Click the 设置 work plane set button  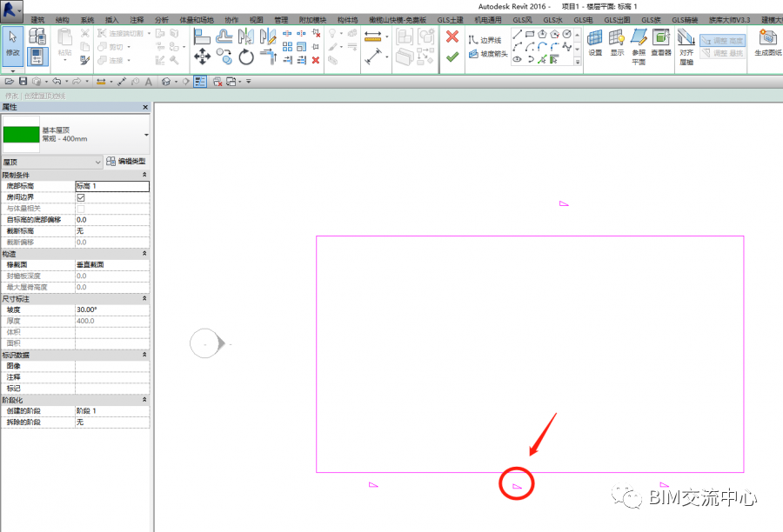pyautogui.click(x=595, y=43)
